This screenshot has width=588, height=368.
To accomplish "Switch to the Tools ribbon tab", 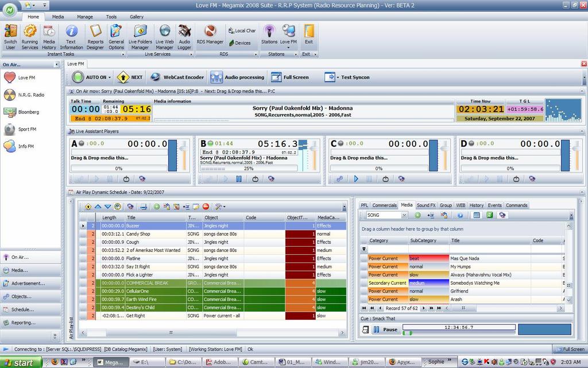I will click(x=111, y=17).
